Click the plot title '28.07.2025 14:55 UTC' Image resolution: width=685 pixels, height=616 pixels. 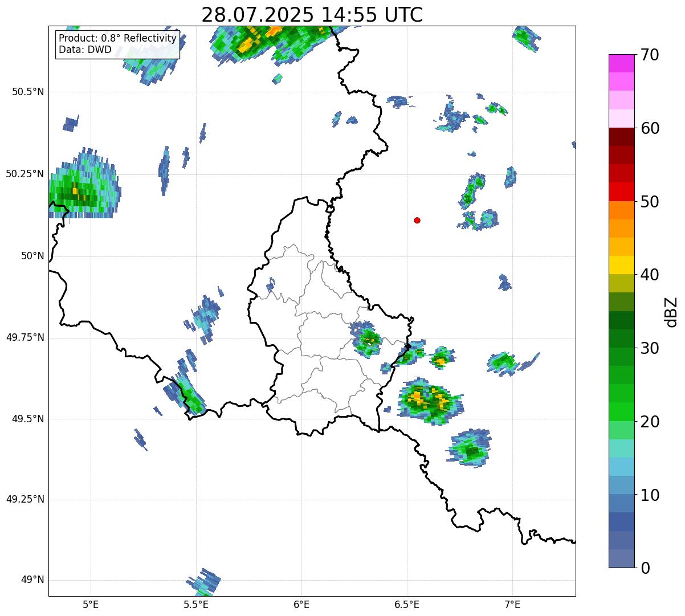point(312,14)
